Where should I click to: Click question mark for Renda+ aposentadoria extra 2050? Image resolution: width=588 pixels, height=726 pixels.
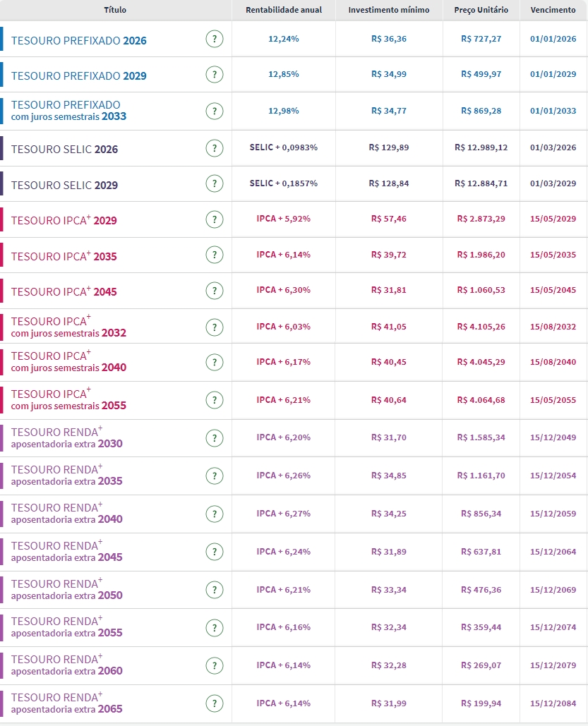tap(215, 589)
